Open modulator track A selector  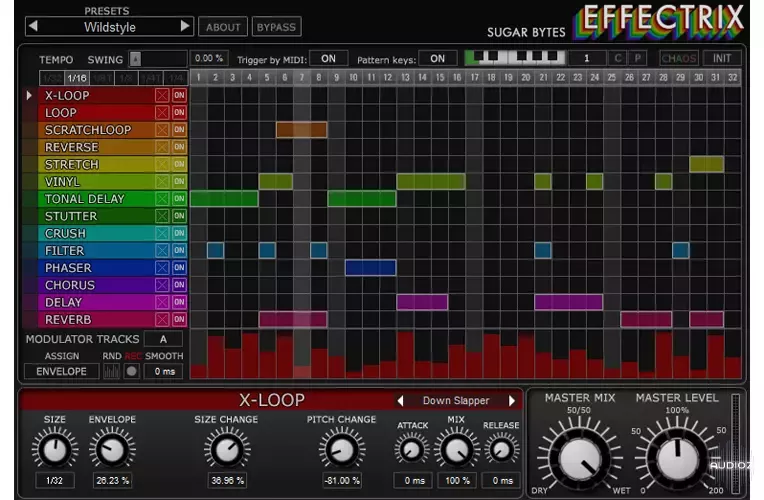click(163, 339)
